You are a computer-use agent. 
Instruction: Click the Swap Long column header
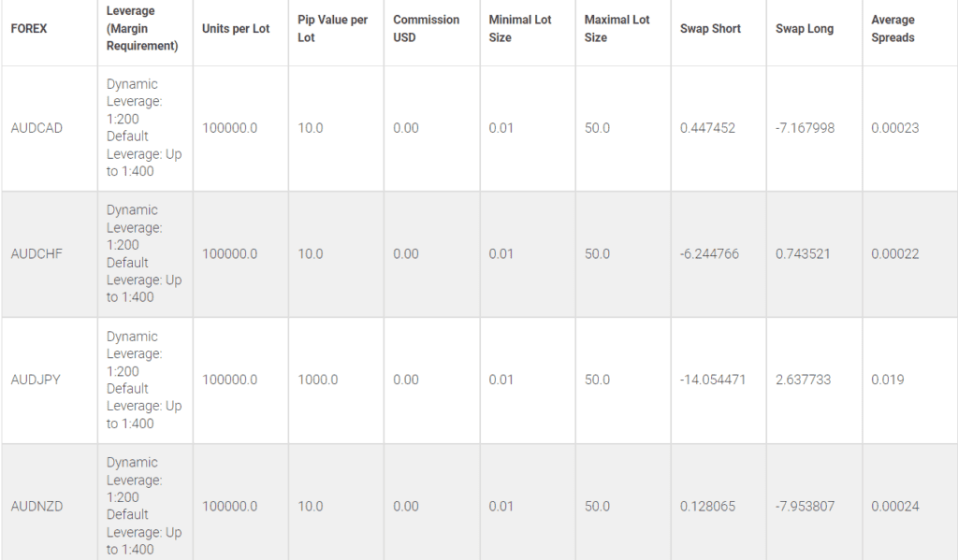tap(805, 29)
